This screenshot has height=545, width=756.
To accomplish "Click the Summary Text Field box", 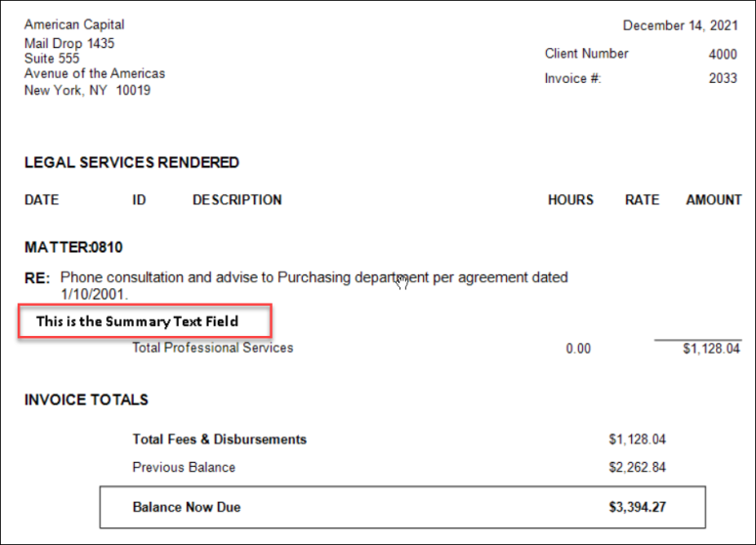I will click(144, 321).
